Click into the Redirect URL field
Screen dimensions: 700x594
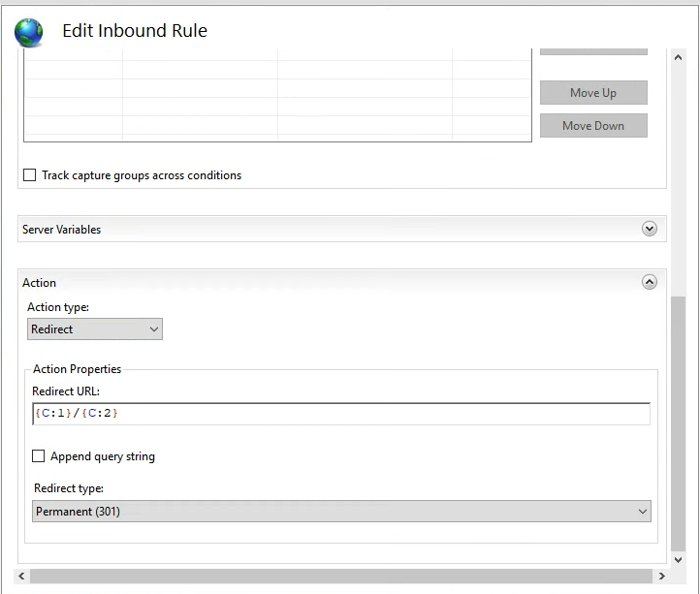click(341, 414)
